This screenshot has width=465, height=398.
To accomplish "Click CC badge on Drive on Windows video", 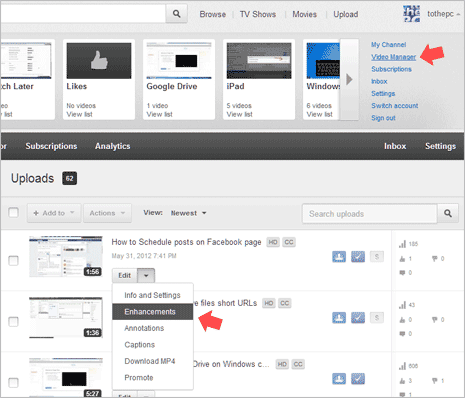I will (x=298, y=364).
